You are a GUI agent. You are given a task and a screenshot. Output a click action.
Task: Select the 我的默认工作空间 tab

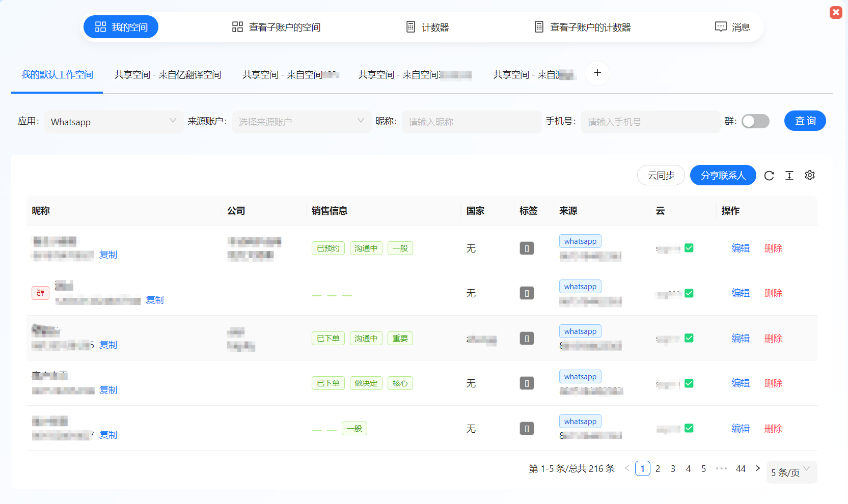click(x=57, y=74)
